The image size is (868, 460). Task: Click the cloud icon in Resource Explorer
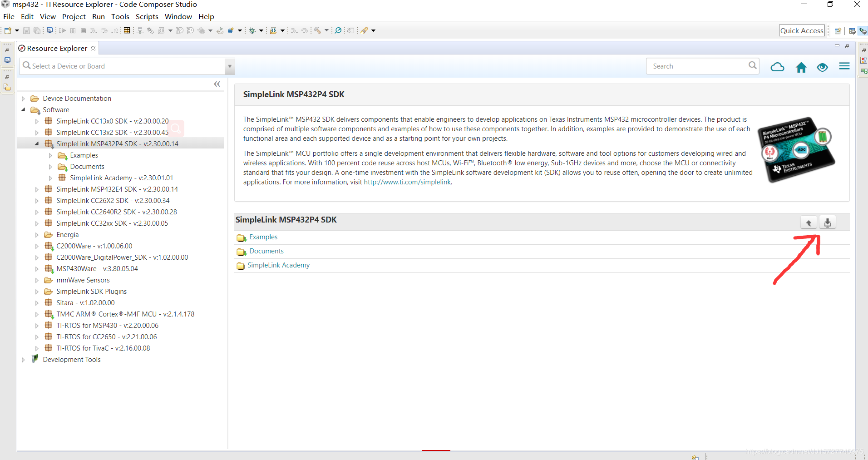[777, 67]
